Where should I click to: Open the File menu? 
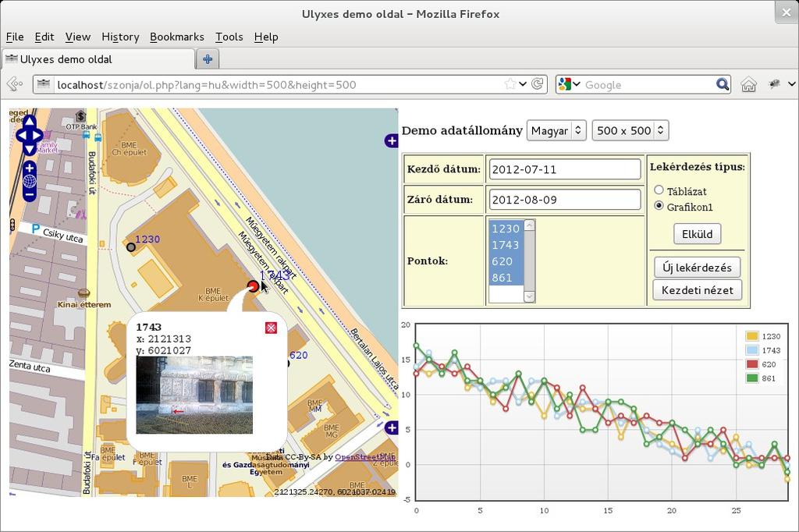click(x=15, y=37)
